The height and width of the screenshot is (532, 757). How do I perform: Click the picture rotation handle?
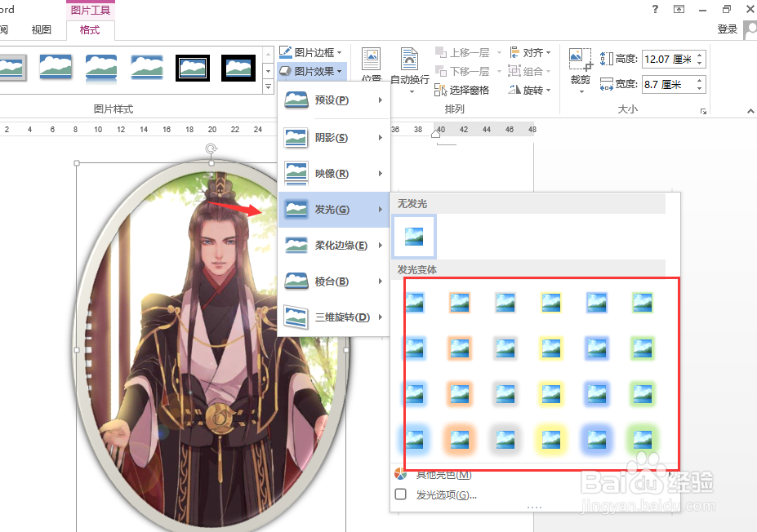[x=211, y=149]
